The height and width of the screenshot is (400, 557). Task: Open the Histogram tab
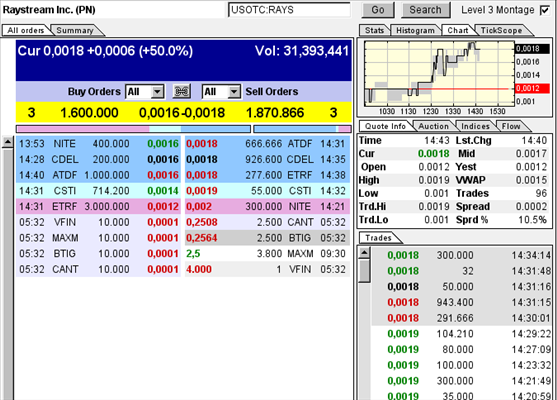pos(415,31)
